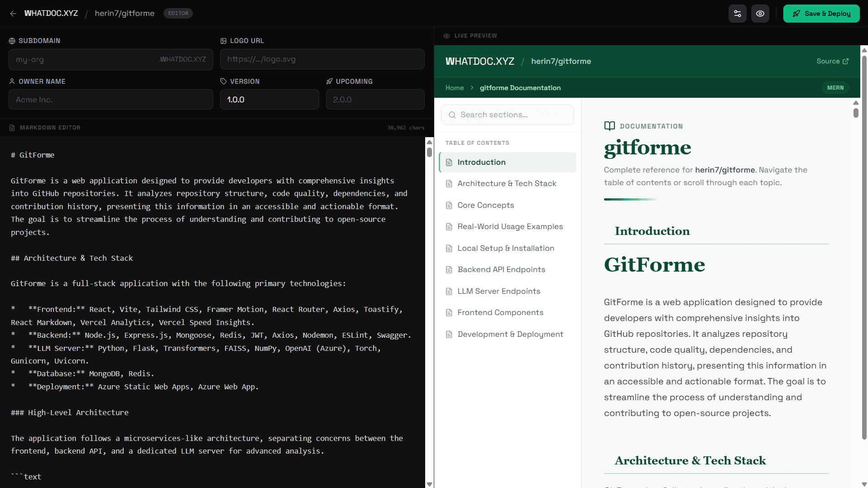Click the back arrow beside WHATDOC.XYZ

click(13, 13)
